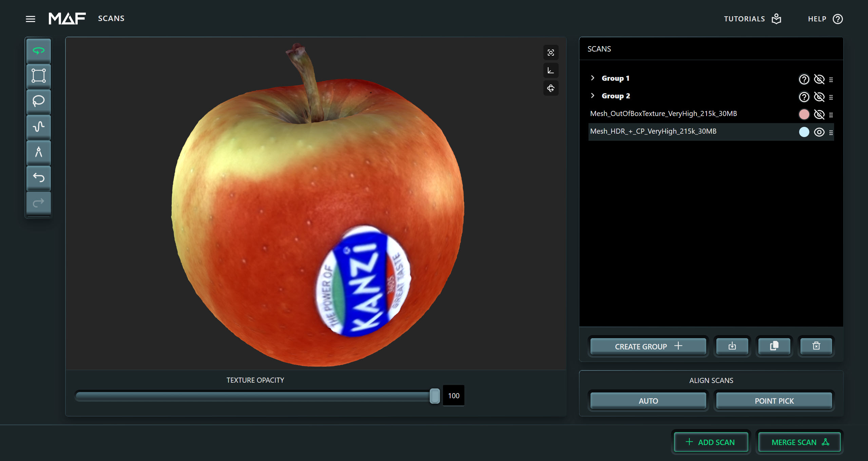The image size is (868, 461).
Task: Select the rectangle selection tool
Action: coord(38,76)
